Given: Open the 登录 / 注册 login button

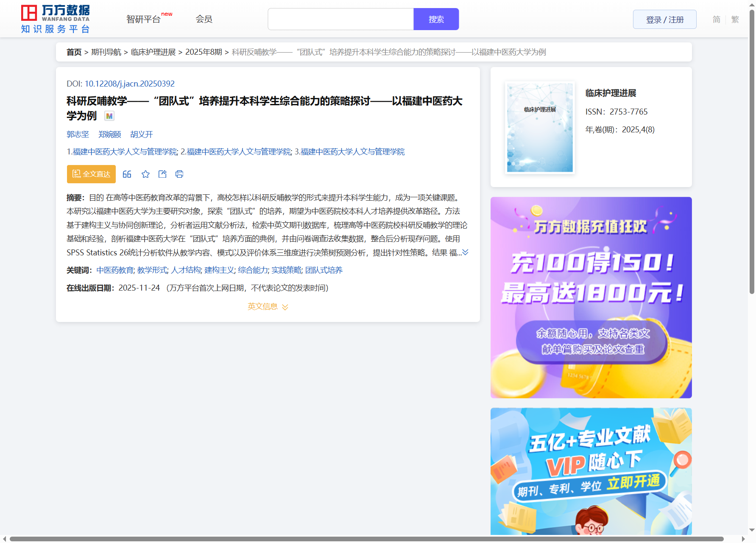Looking at the screenshot, I should pyautogui.click(x=664, y=20).
